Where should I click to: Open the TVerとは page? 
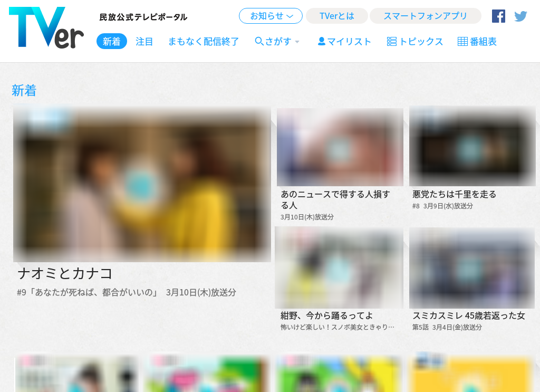(x=336, y=16)
